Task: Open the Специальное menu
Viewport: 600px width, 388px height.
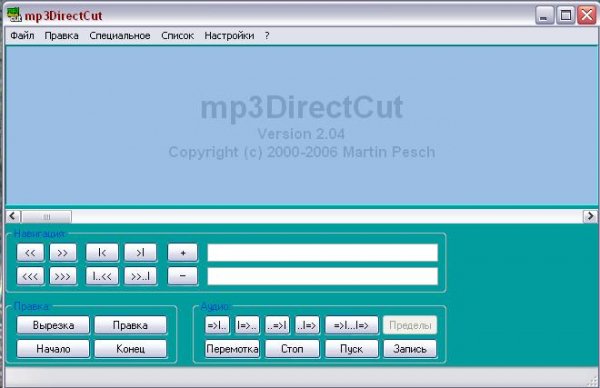Action: (120, 36)
